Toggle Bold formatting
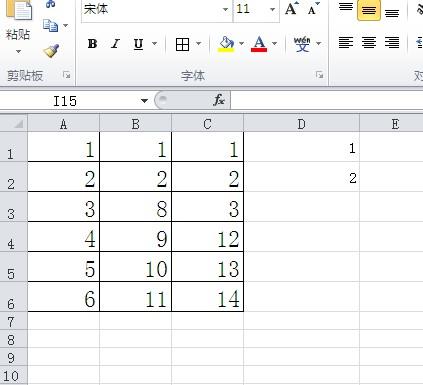Viewport: 423px width, 385px height. tap(92, 44)
